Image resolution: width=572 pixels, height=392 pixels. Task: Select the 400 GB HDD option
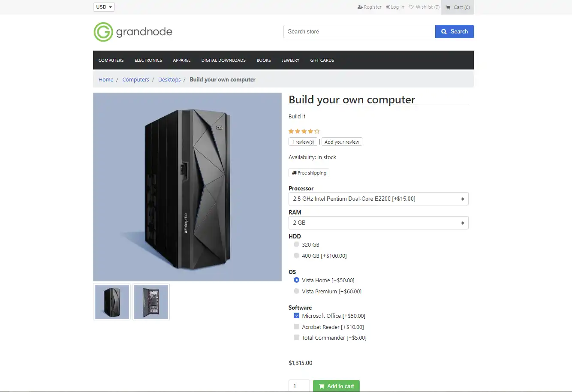[x=296, y=256]
